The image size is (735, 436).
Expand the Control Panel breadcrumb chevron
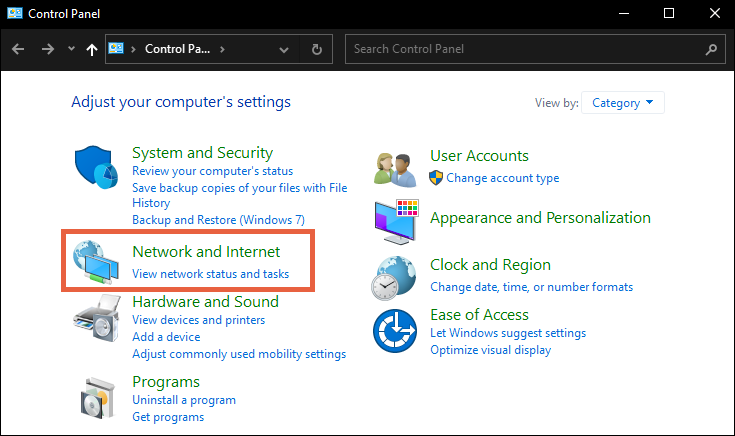pos(222,49)
